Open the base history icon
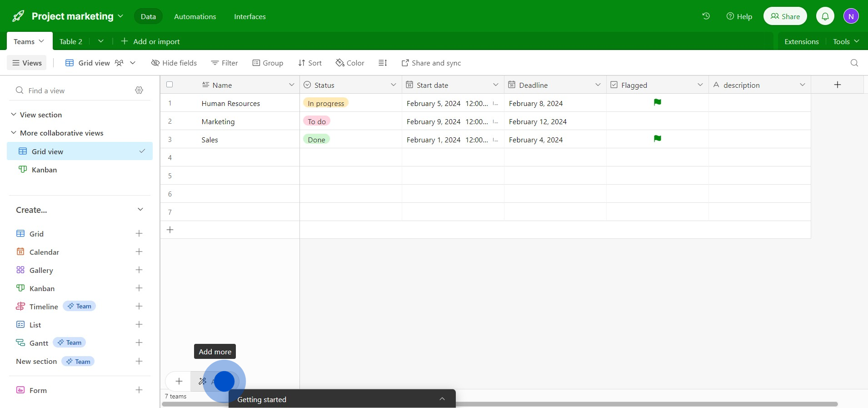 pos(706,16)
